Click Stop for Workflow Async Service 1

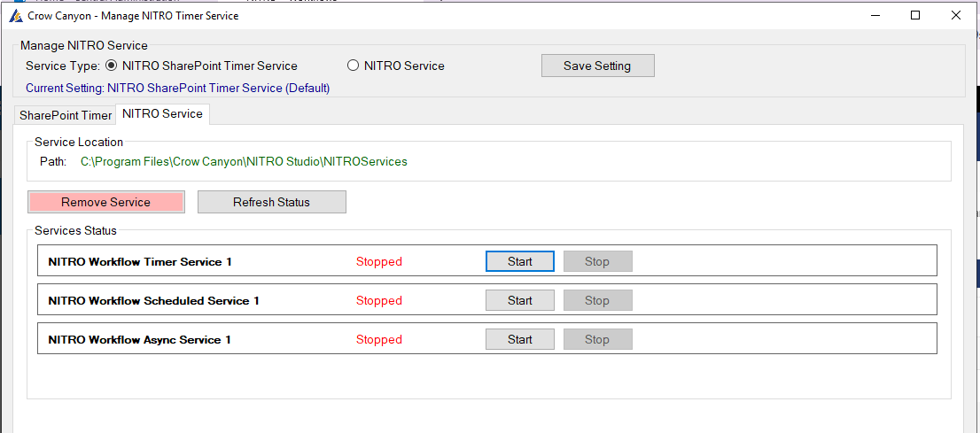point(597,339)
